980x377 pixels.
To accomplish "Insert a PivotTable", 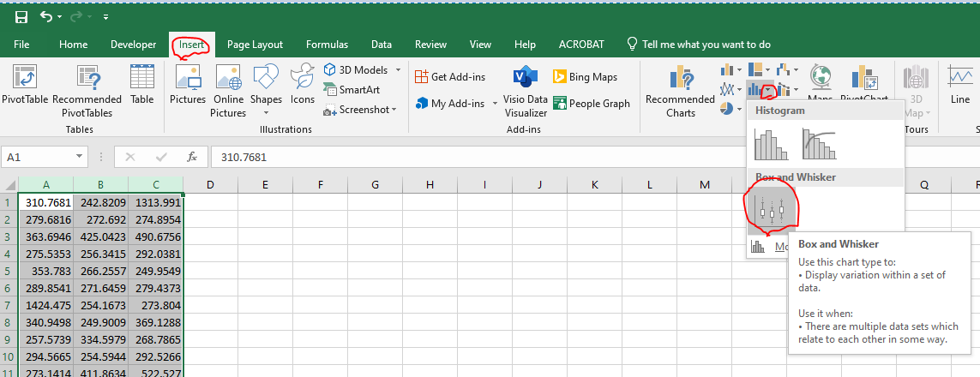I will click(x=25, y=85).
